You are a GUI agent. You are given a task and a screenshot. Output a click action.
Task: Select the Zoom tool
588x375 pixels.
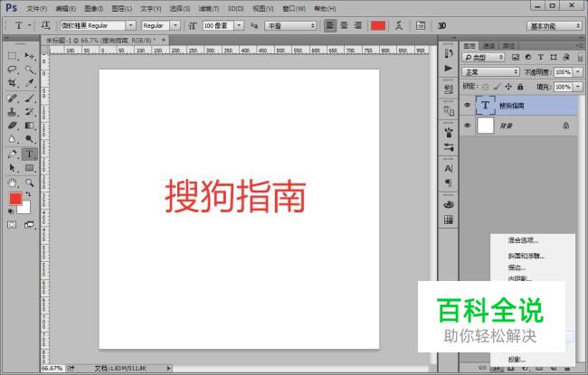pyautogui.click(x=29, y=183)
